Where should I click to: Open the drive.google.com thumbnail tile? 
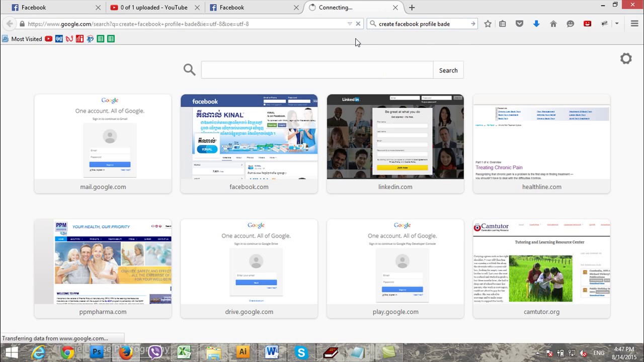pos(249,268)
